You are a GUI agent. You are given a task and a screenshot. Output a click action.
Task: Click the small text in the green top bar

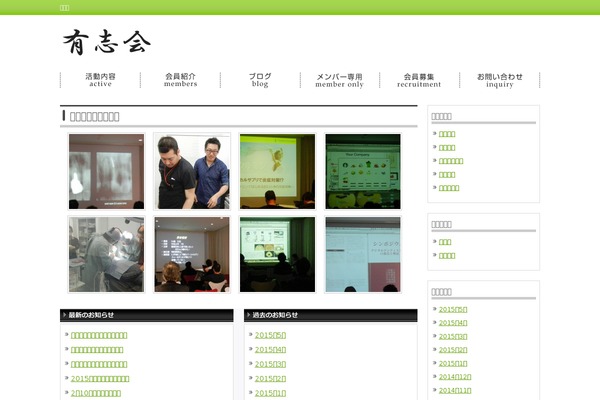pyautogui.click(x=65, y=8)
